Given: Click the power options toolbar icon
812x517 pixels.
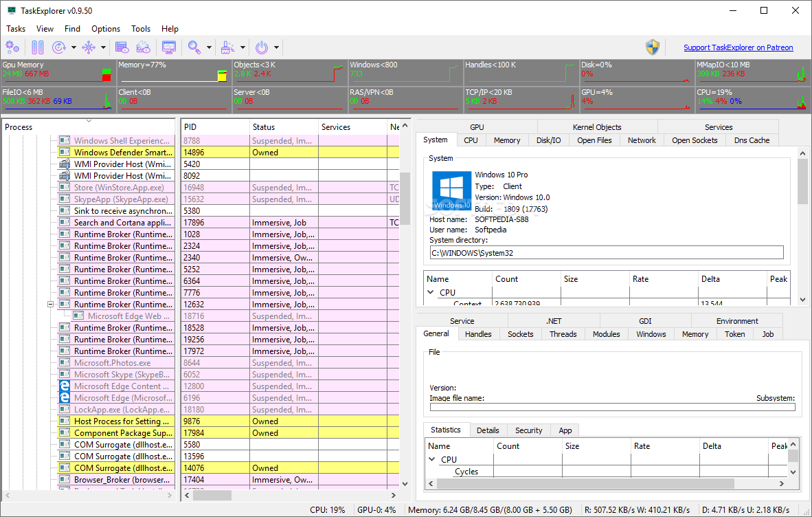Looking at the screenshot, I should pos(262,47).
